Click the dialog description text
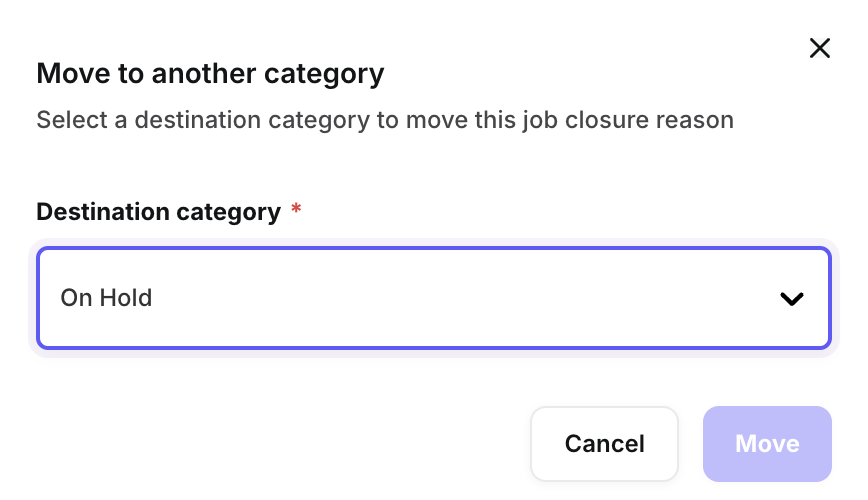Image resolution: width=868 pixels, height=500 pixels. 385,121
